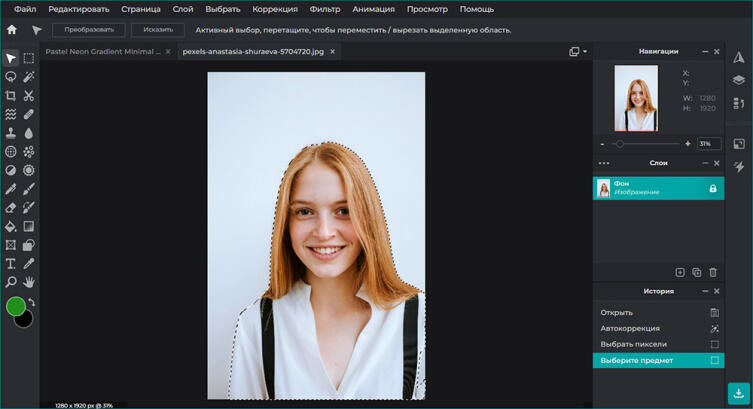
Task: Swap foreground and background colors
Action: point(31,302)
